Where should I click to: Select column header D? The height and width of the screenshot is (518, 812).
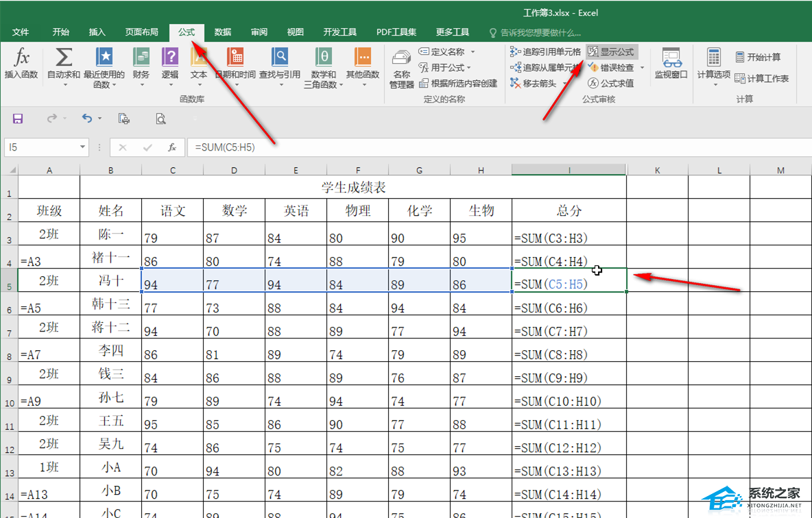pyautogui.click(x=234, y=170)
